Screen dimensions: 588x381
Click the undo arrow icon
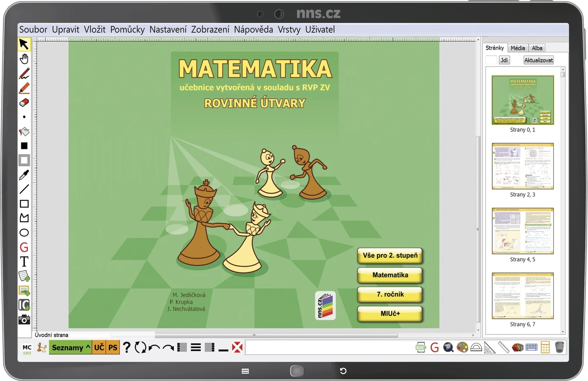click(154, 348)
